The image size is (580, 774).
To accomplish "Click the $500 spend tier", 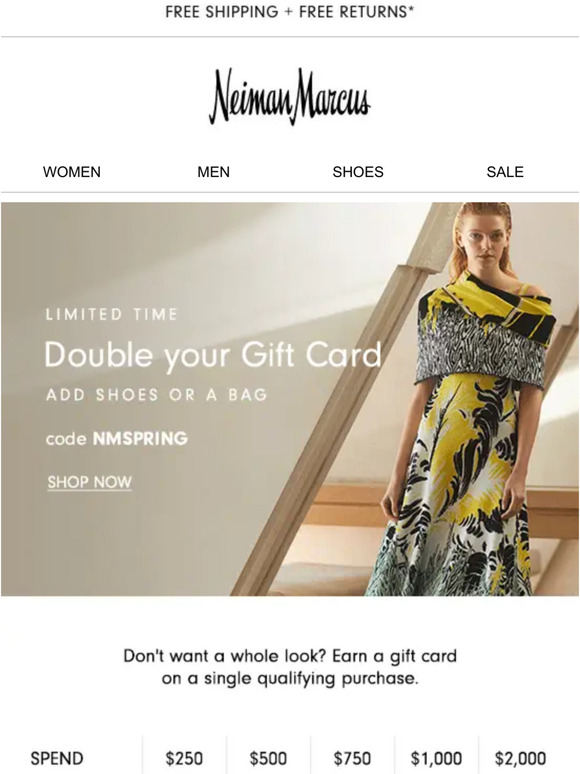I will pyautogui.click(x=268, y=758).
